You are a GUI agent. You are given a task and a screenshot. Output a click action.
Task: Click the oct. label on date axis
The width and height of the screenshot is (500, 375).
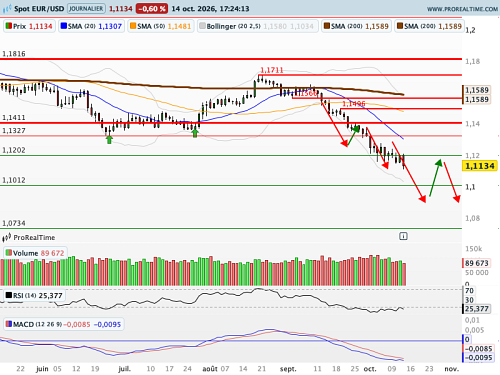point(370,369)
